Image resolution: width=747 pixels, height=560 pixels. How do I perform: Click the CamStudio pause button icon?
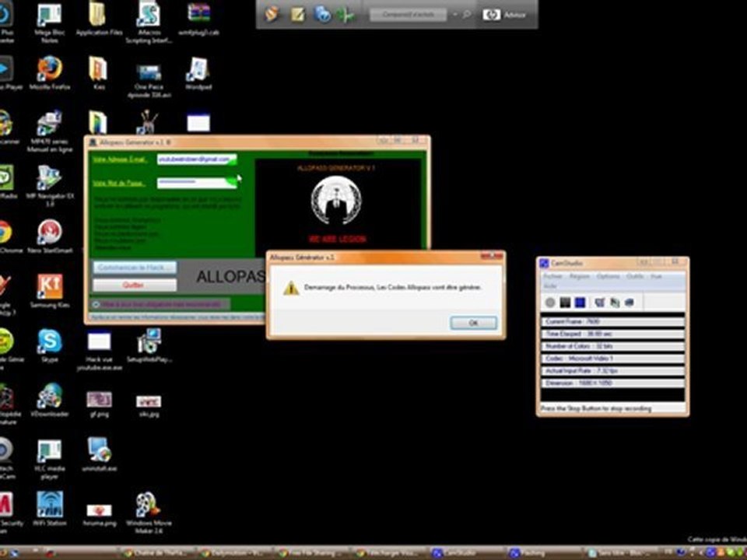coord(565,303)
